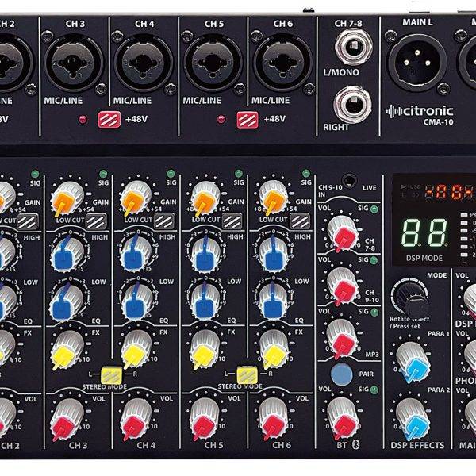The image size is (476, 476).
Task: Click the red phantom LED near CH 5
Action: point(221,119)
